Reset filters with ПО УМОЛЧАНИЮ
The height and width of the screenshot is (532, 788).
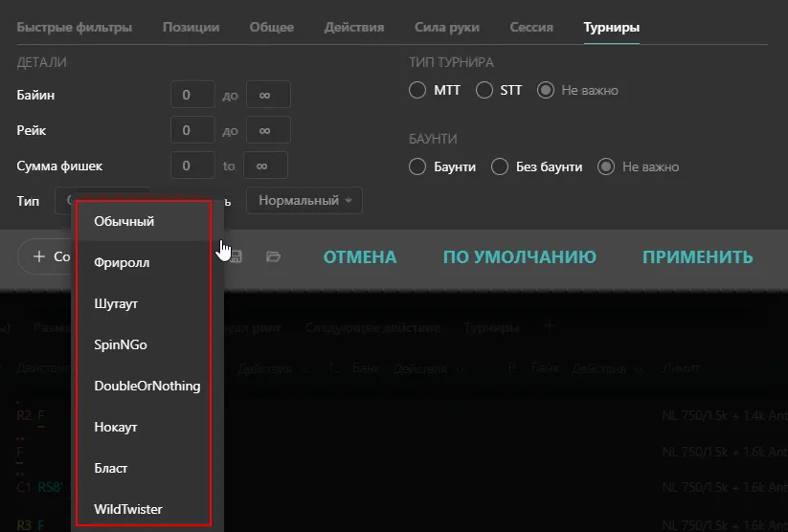point(519,256)
